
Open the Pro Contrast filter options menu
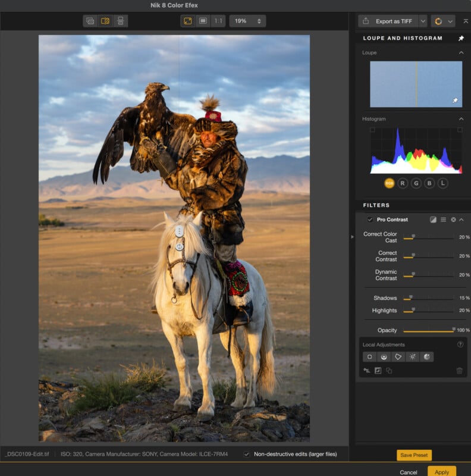click(443, 220)
